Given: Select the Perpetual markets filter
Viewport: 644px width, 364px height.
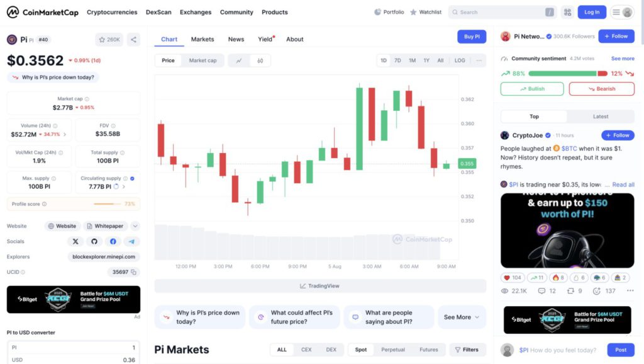Looking at the screenshot, I should [x=393, y=350].
